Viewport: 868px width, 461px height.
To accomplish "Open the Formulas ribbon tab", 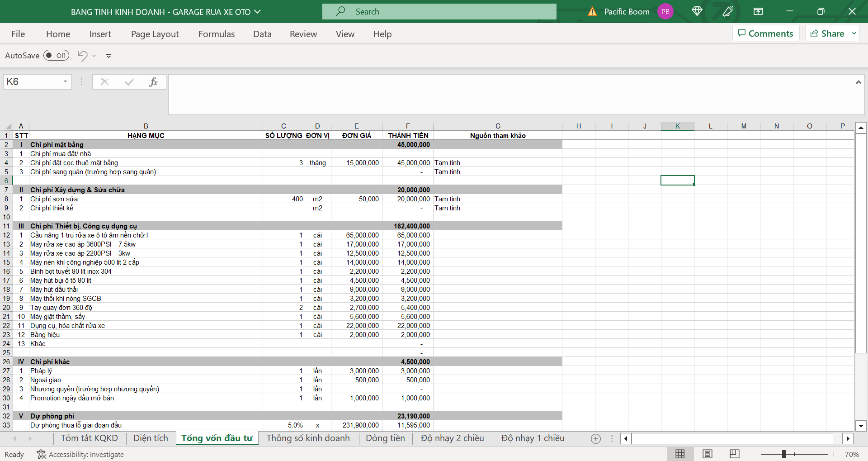I will [x=217, y=34].
